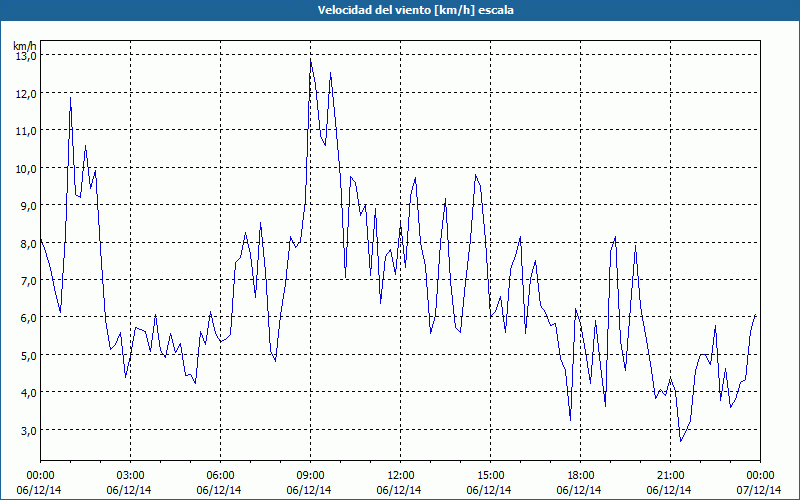Click the 12,0 y-axis value
The height and width of the screenshot is (500, 800).
(26, 93)
